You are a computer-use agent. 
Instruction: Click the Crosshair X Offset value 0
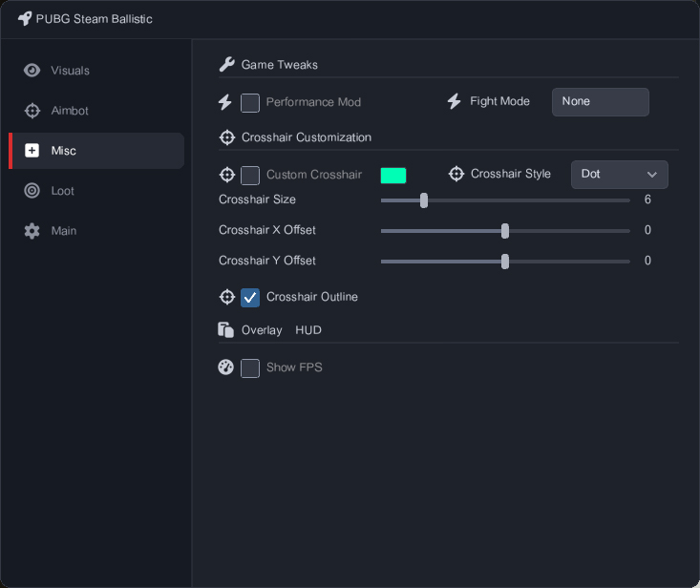coord(647,230)
